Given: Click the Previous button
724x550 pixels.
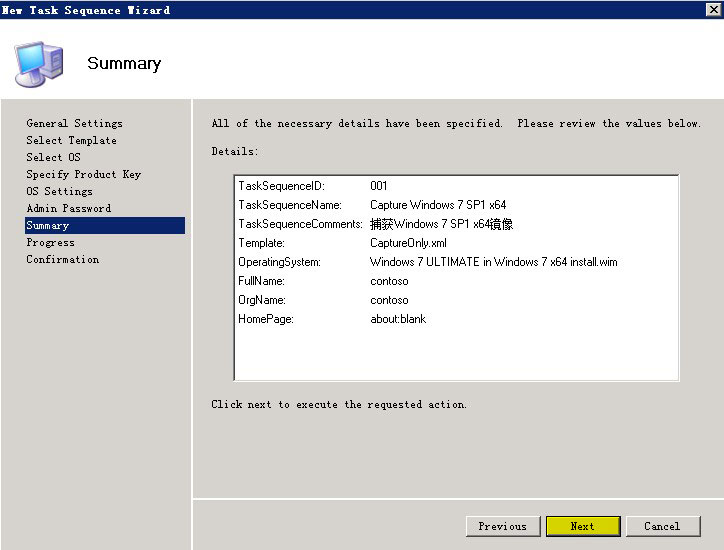Looking at the screenshot, I should pos(503,526).
